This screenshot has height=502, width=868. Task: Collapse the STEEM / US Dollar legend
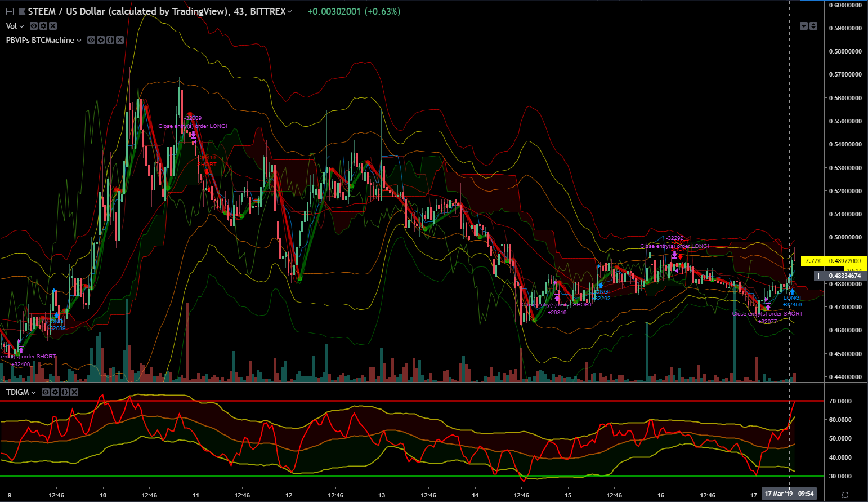coord(10,11)
